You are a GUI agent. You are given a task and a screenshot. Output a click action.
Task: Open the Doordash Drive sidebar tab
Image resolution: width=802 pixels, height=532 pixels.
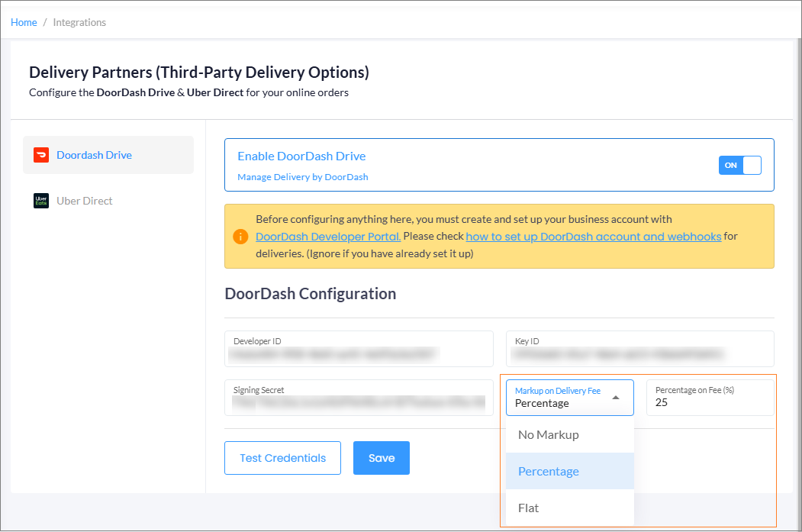(x=108, y=155)
